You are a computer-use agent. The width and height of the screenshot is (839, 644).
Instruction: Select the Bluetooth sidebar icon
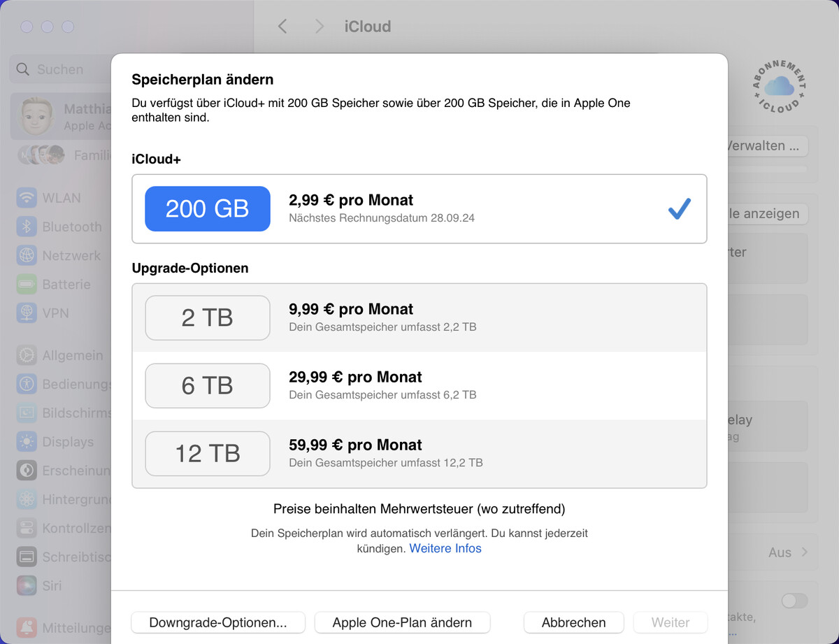point(26,227)
